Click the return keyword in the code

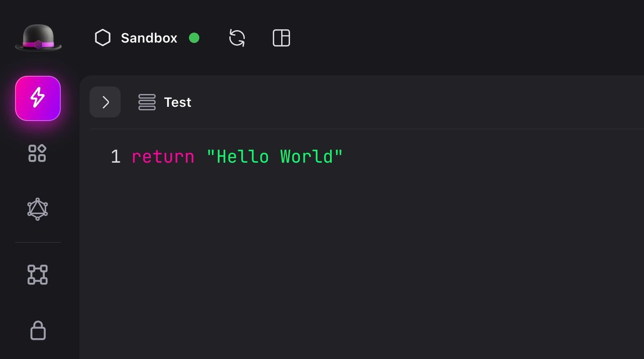[163, 157]
